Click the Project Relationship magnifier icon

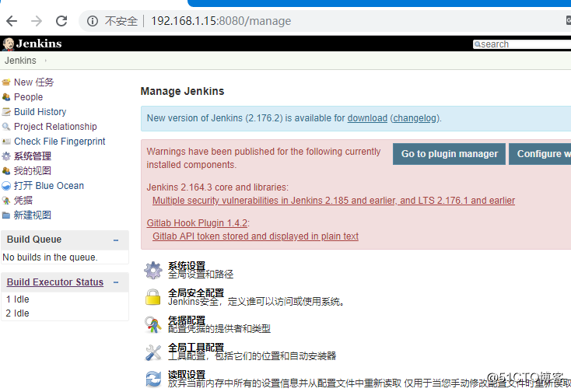tap(6, 127)
